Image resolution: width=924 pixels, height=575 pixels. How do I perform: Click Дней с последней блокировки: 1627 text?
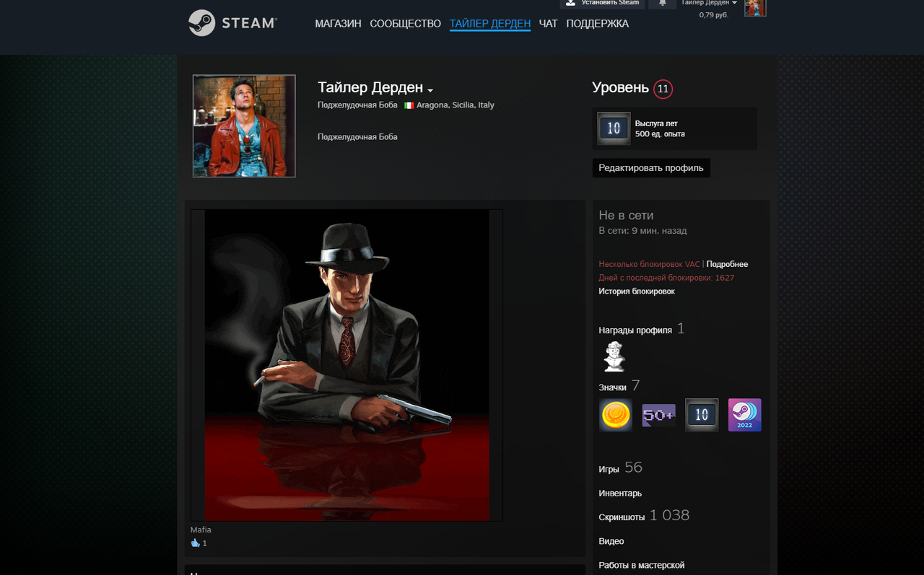666,278
